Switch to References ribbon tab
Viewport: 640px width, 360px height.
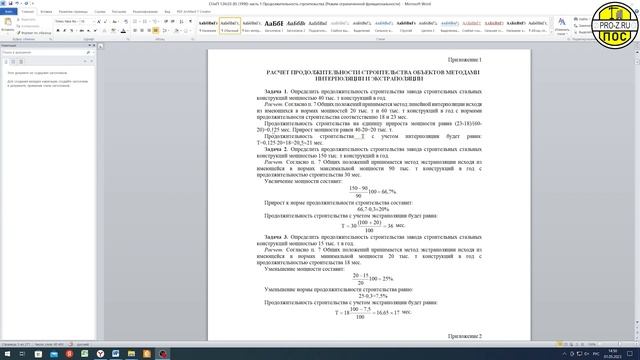(x=100, y=11)
